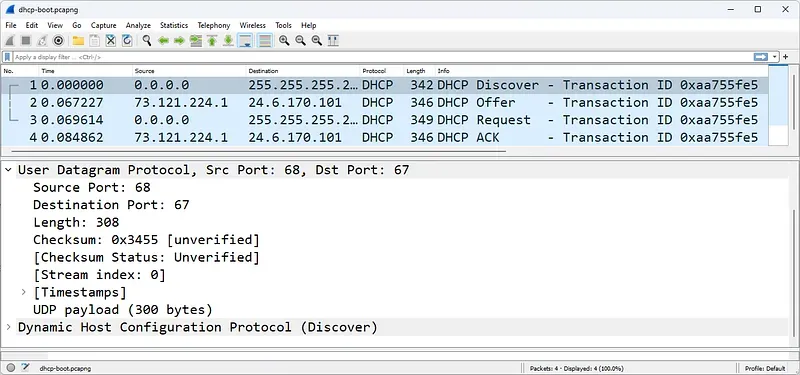Click the display filter input field
Viewport: 800px width, 375px height.
(x=383, y=57)
